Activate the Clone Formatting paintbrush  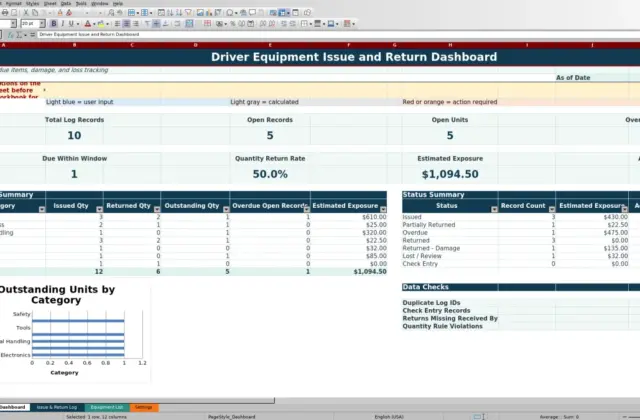tap(60, 13)
